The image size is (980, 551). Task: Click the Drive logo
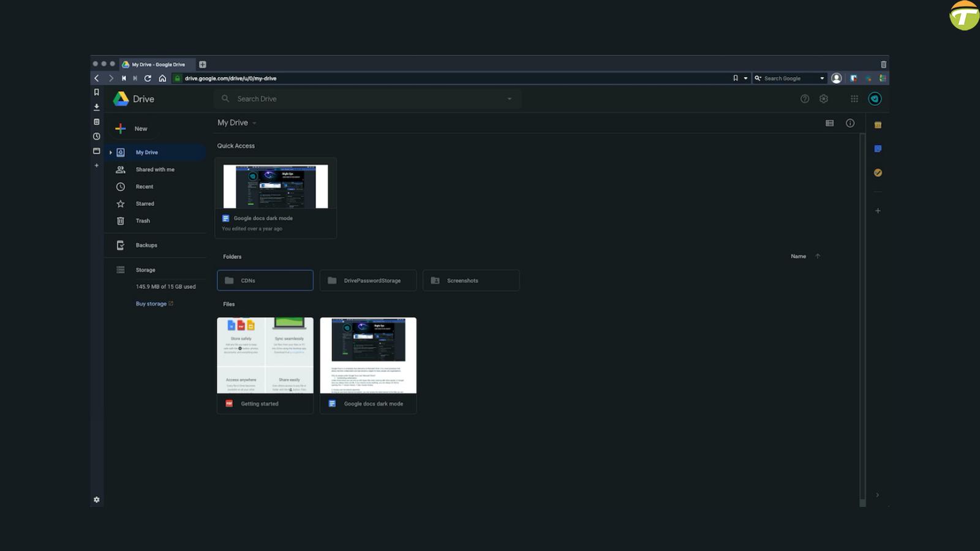coord(134,99)
